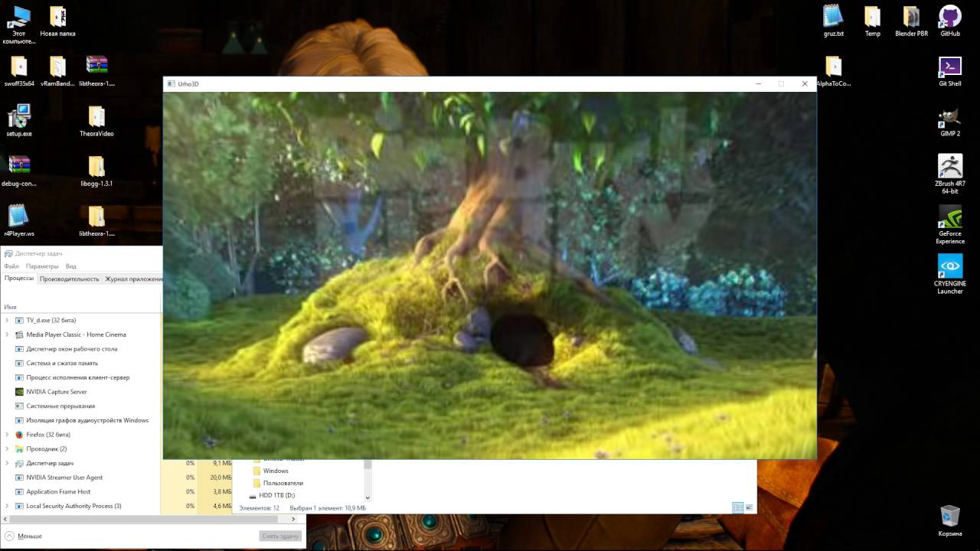This screenshot has width=980, height=551.
Task: Open the libogg-1.3.1 folder
Action: (96, 171)
